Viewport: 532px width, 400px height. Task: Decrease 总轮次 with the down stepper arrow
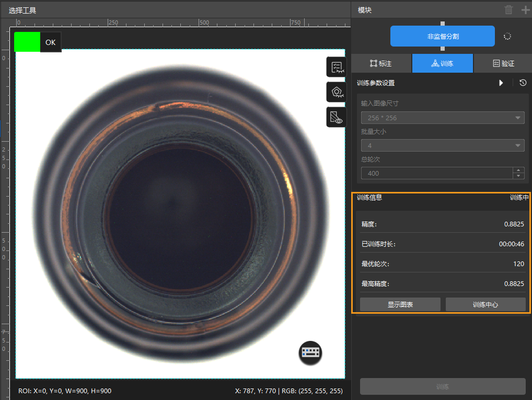(518, 176)
